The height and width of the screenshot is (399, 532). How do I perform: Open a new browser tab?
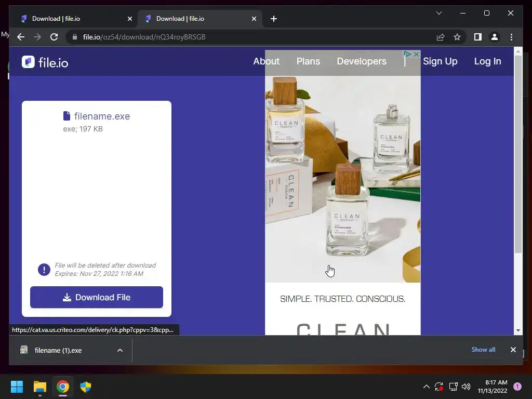(274, 19)
